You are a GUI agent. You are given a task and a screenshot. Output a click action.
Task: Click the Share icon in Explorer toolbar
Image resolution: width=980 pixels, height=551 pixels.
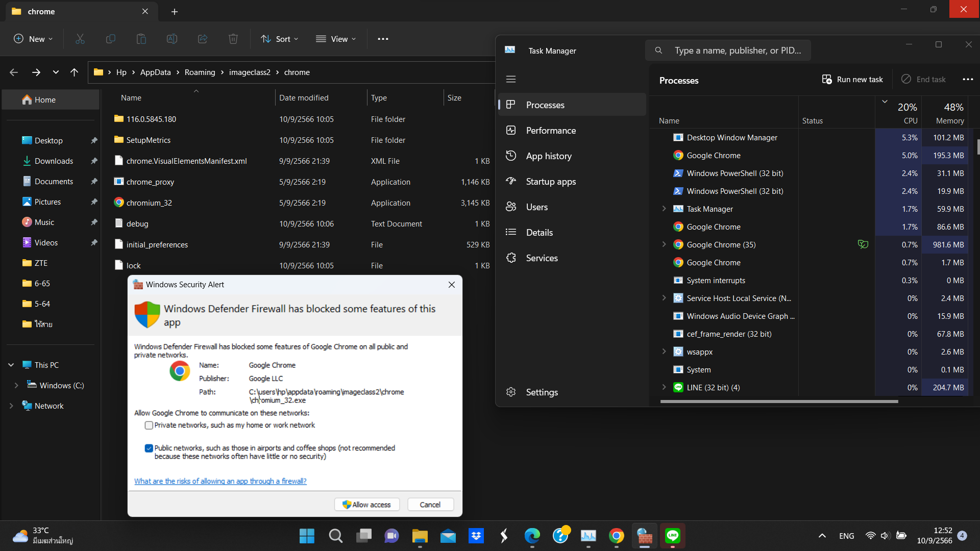203,39
